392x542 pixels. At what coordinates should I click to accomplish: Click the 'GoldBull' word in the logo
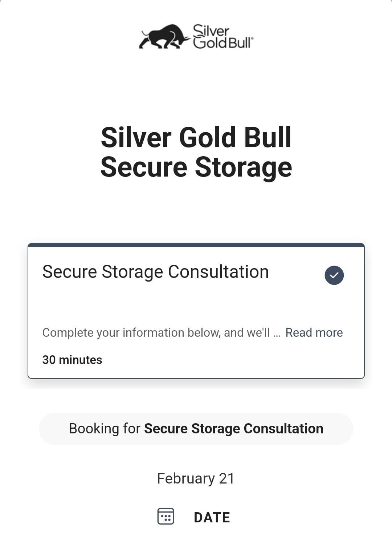pos(222,43)
